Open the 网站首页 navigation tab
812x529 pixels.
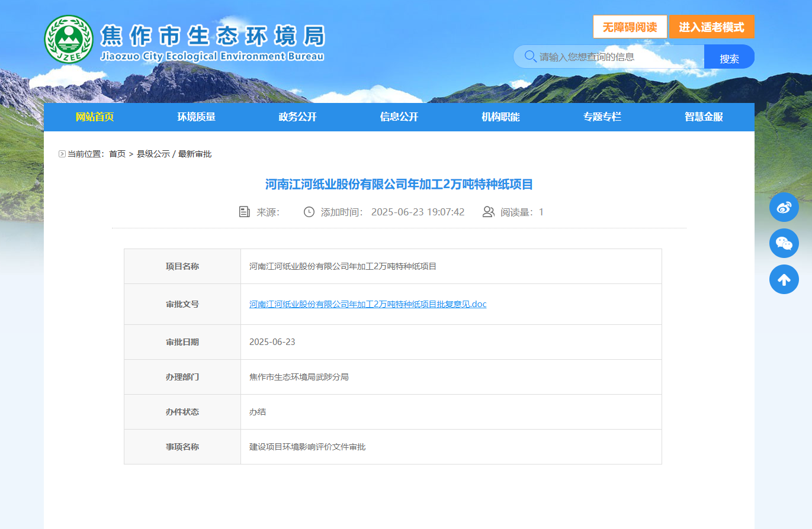[95, 117]
